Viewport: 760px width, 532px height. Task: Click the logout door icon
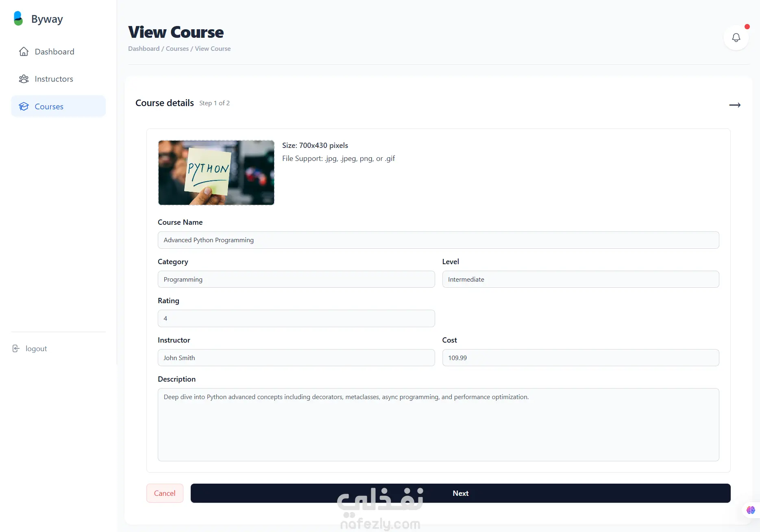tap(16, 348)
